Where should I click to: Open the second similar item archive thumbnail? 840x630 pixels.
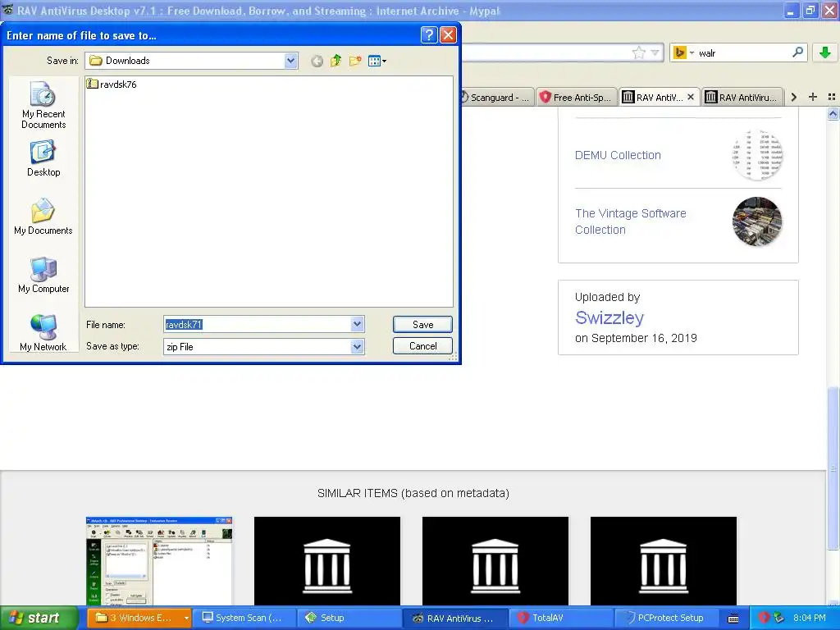[x=327, y=561]
